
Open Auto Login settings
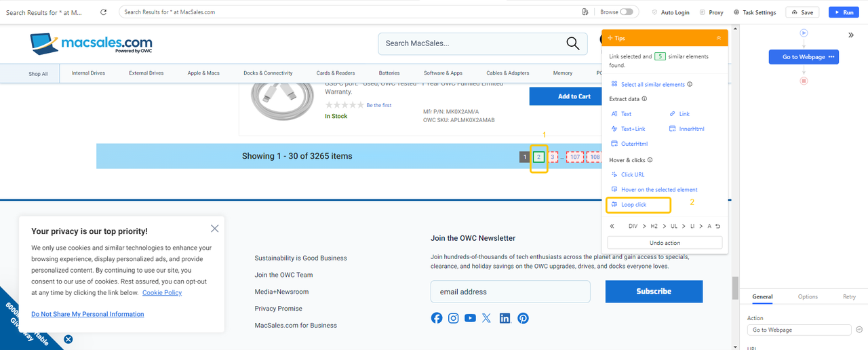click(x=670, y=12)
